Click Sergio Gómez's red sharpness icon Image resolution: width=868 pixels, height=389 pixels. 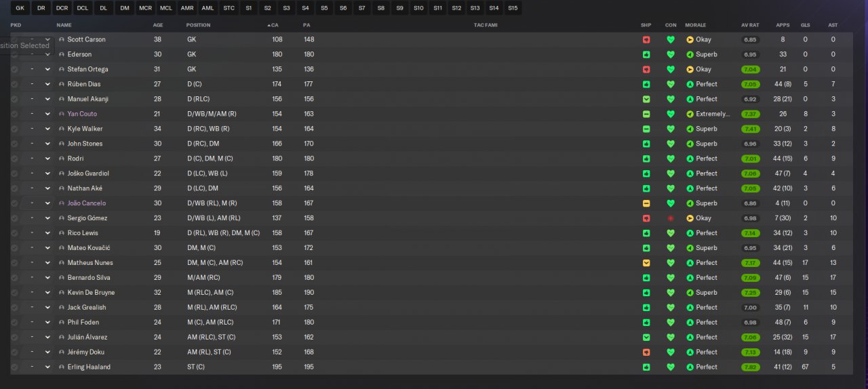click(x=646, y=218)
